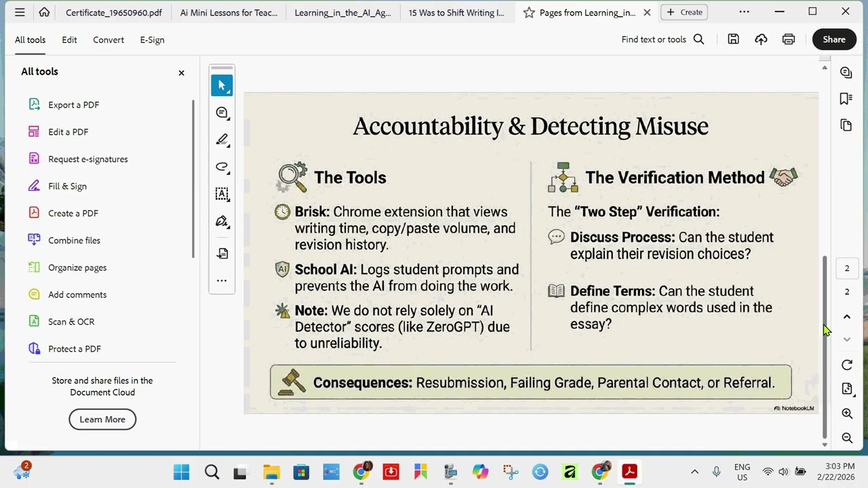Select the arrow selection tool

222,85
